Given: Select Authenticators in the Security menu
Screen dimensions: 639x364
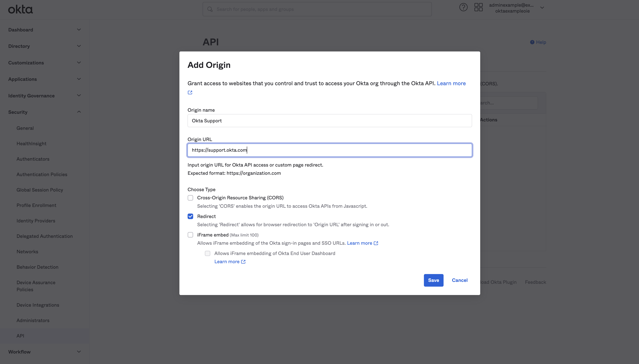Looking at the screenshot, I should pyautogui.click(x=33, y=159).
